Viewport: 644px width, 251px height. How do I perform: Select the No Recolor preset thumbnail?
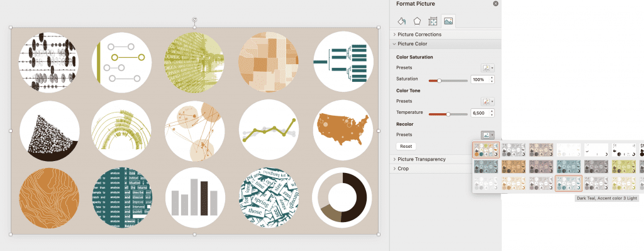[486, 150]
